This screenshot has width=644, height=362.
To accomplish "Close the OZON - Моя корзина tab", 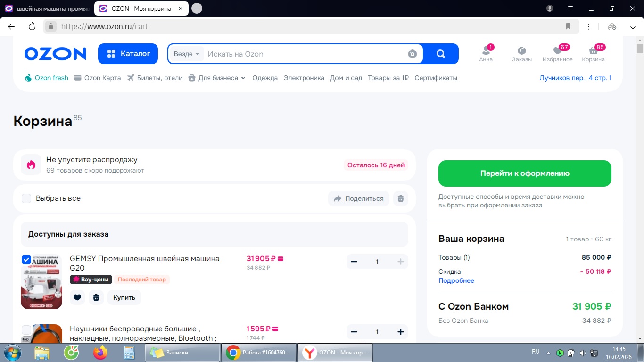I will (181, 8).
